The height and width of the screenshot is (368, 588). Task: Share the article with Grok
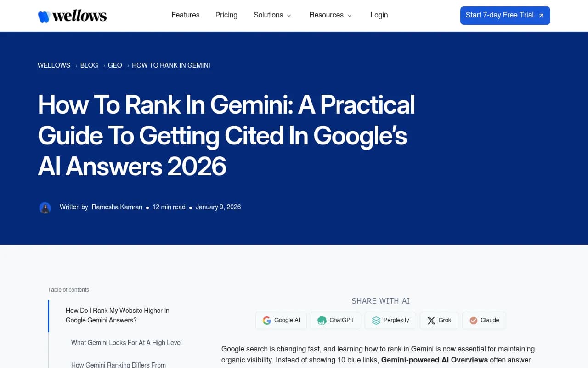(439, 320)
